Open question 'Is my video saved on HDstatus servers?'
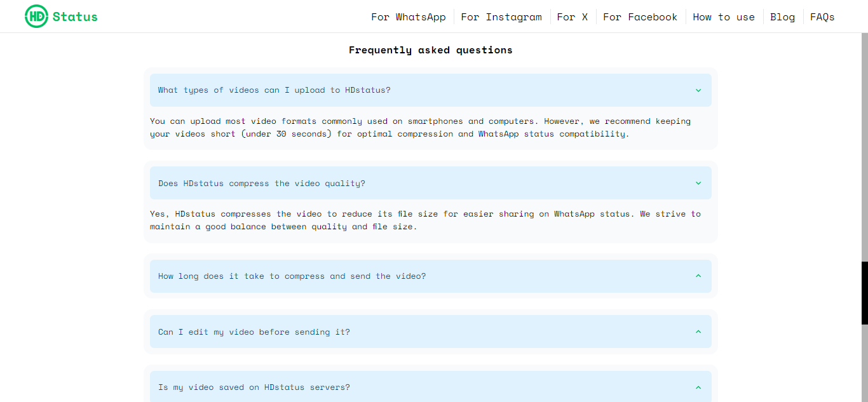Screen dimensions: 868x402 pos(431,386)
